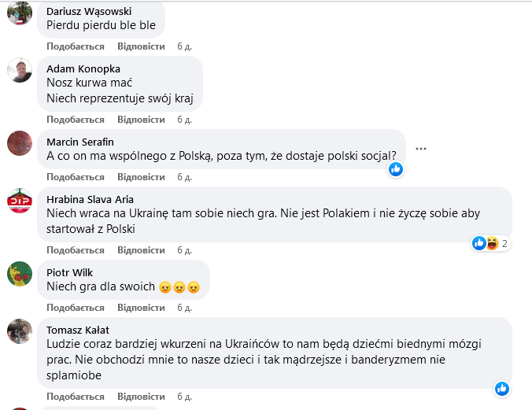Click Tomasz Kałat's profile avatar
532x410 pixels.
(x=20, y=331)
